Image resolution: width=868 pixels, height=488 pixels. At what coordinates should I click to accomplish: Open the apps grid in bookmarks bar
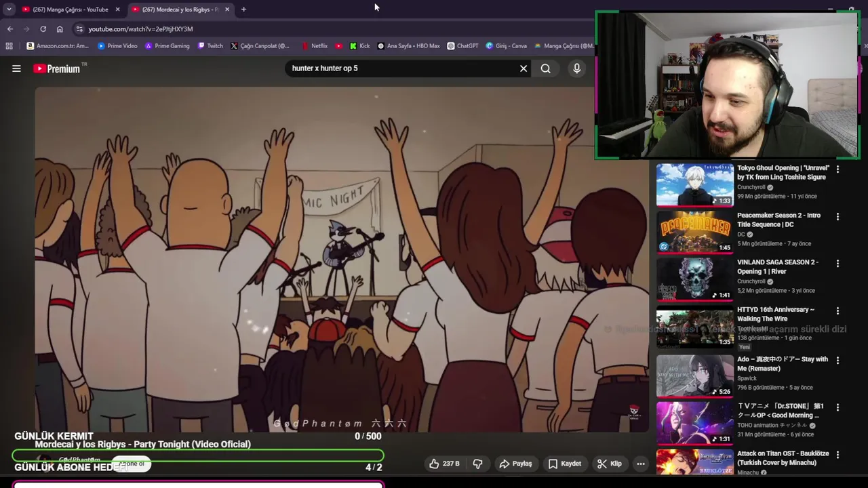coord(9,46)
